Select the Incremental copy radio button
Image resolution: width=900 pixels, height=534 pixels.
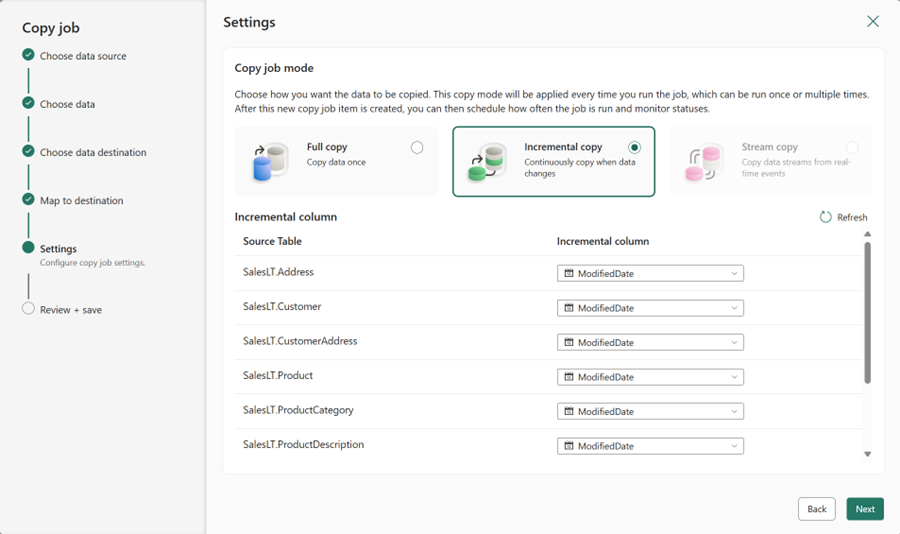coord(634,148)
